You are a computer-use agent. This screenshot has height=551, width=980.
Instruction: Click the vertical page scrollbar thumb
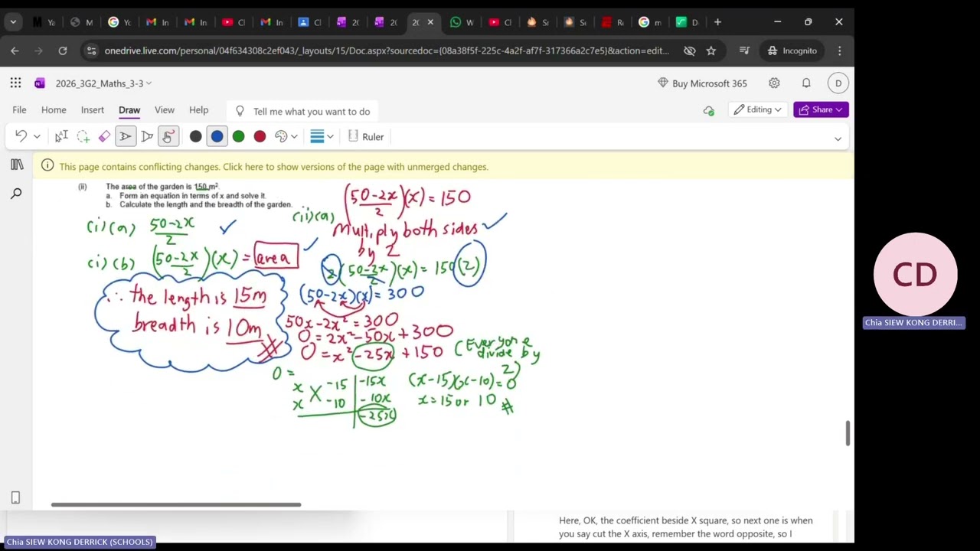847,432
